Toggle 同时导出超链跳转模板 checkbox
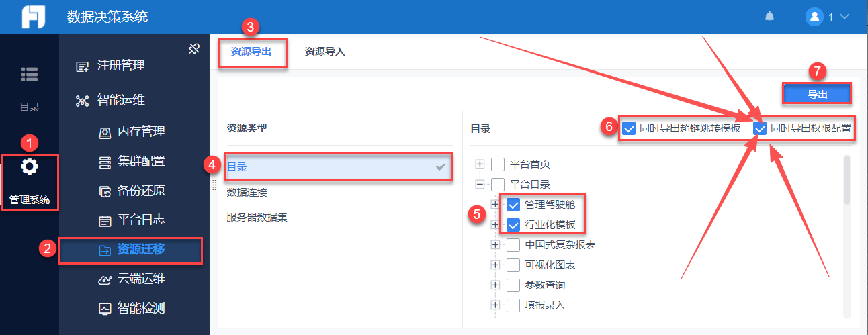 pos(629,128)
